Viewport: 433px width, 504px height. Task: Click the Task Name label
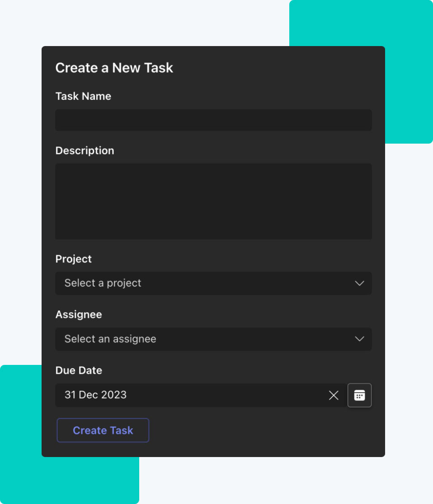point(83,96)
